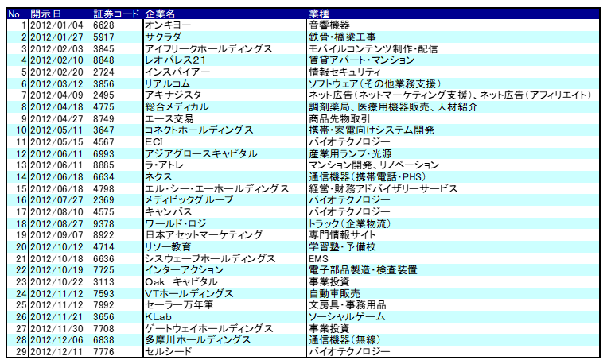The height and width of the screenshot is (364, 607).
Task: Select 総合メディカル company cell
Action: (x=177, y=106)
